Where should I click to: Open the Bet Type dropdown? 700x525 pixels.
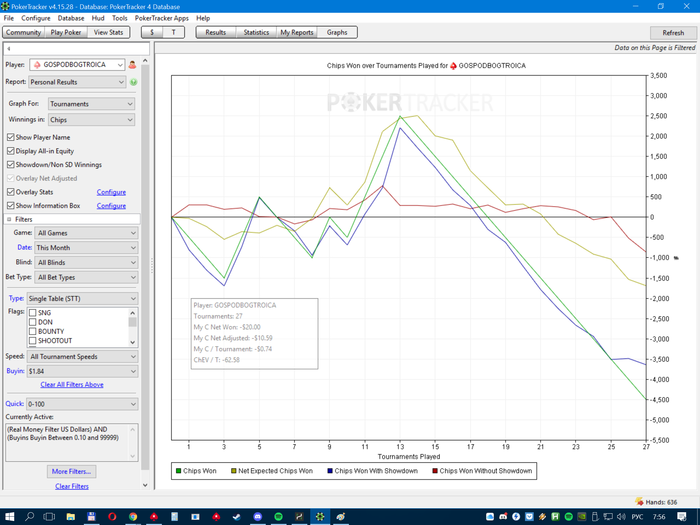point(86,277)
